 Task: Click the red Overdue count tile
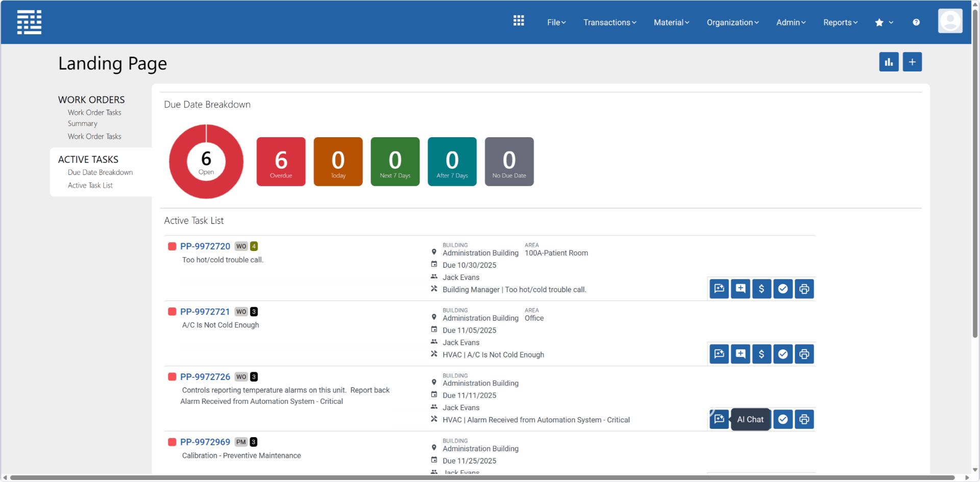tap(281, 162)
